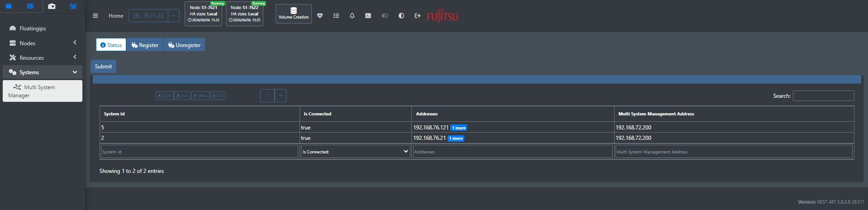This screenshot has height=210, width=868.
Task: Click the Volume Creation button
Action: (x=294, y=14)
